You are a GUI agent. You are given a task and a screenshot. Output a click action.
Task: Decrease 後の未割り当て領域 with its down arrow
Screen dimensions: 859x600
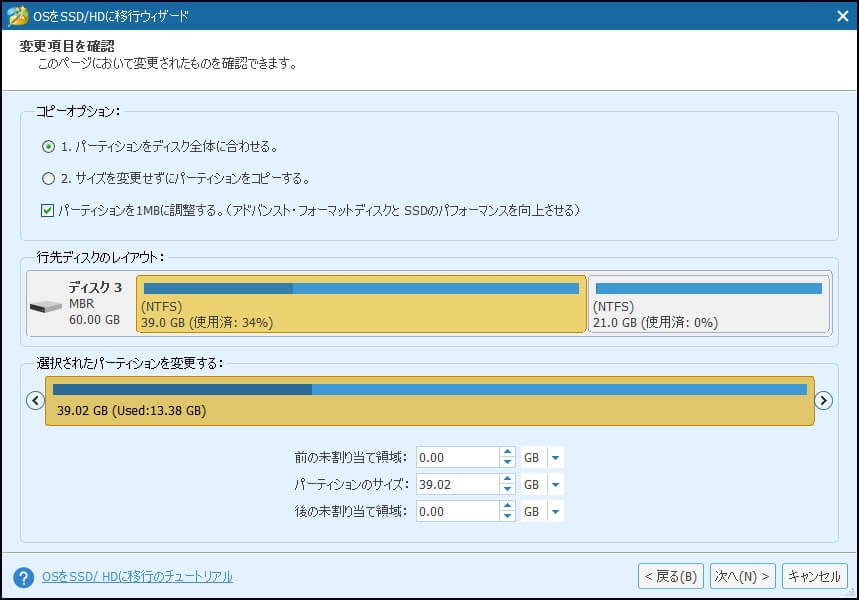(x=505, y=515)
